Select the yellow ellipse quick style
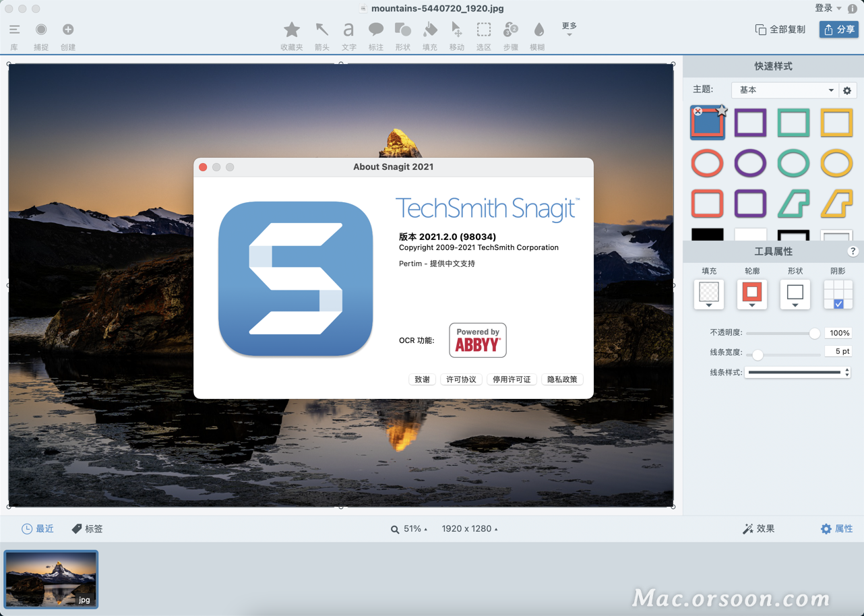Viewport: 864px width, 616px height. [x=836, y=163]
